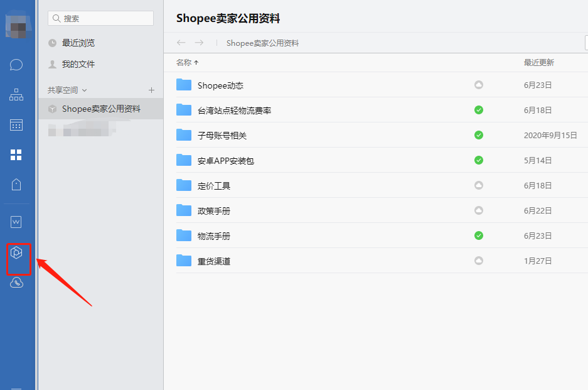Click the cube icon beside Shopee卖家公用资料
The image size is (588, 390).
53,109
